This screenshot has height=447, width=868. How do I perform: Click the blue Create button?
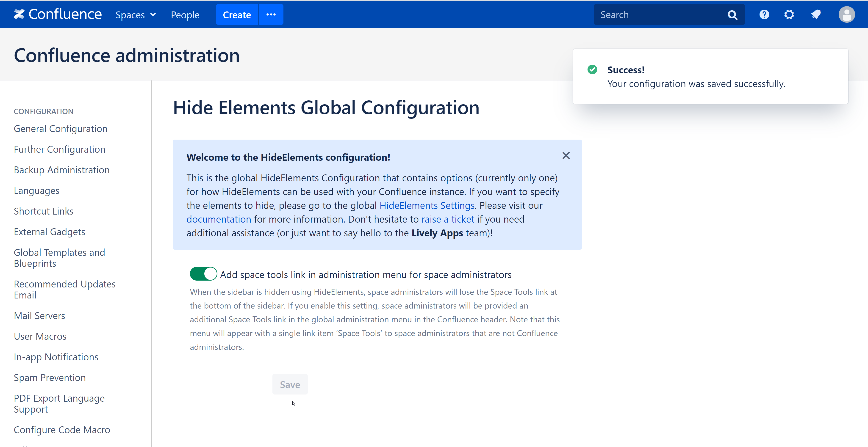pyautogui.click(x=237, y=15)
